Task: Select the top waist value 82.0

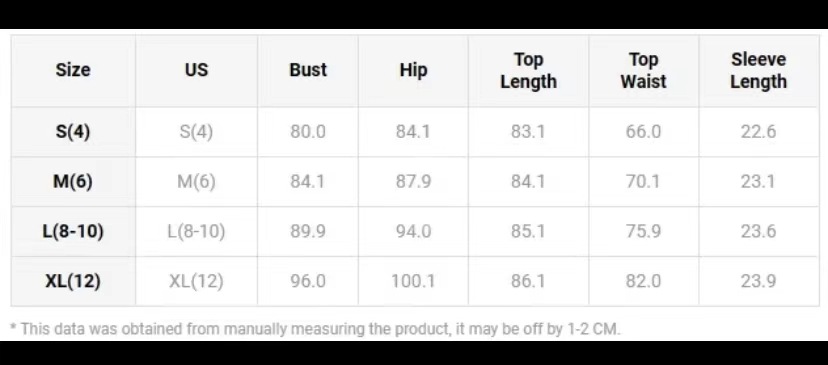Action: coord(643,281)
